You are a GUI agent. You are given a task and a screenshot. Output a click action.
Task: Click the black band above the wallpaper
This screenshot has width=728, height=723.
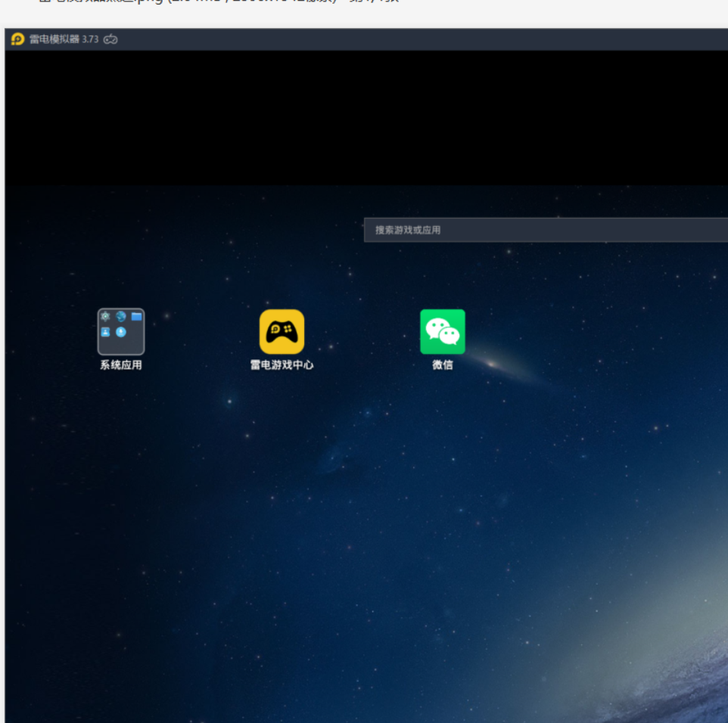pos(363,117)
